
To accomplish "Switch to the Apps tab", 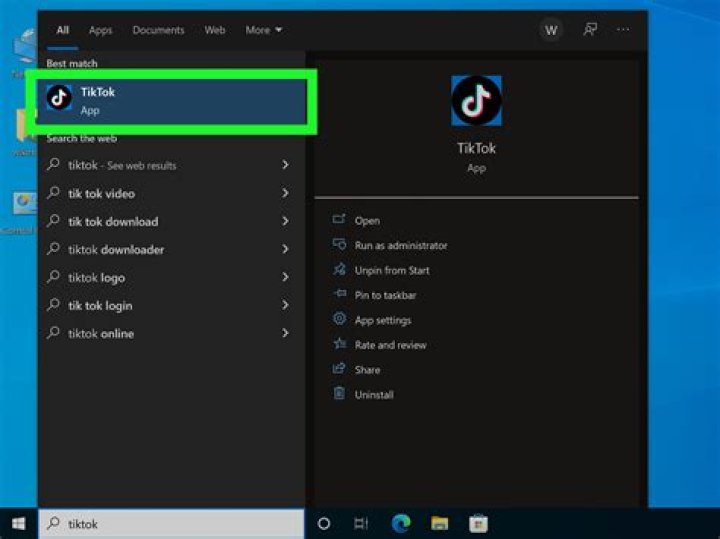I will (x=101, y=31).
